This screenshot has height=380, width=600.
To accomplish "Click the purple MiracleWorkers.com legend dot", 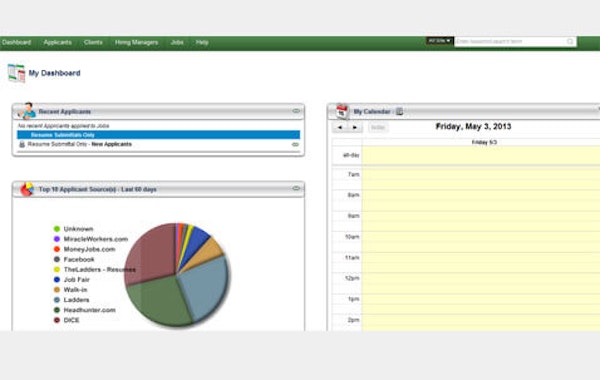I will pyautogui.click(x=57, y=239).
